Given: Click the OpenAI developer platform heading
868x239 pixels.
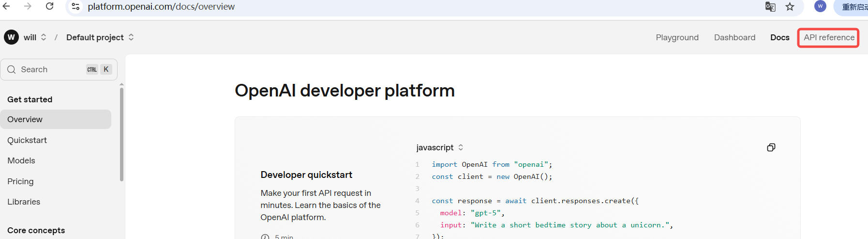Looking at the screenshot, I should 344,91.
